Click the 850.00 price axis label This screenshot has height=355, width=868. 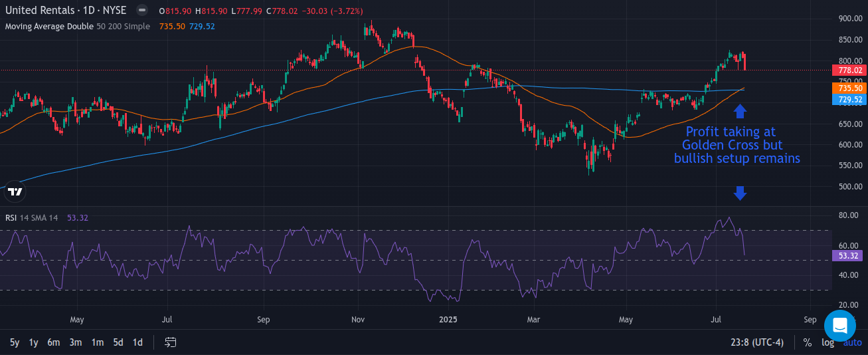click(850, 40)
